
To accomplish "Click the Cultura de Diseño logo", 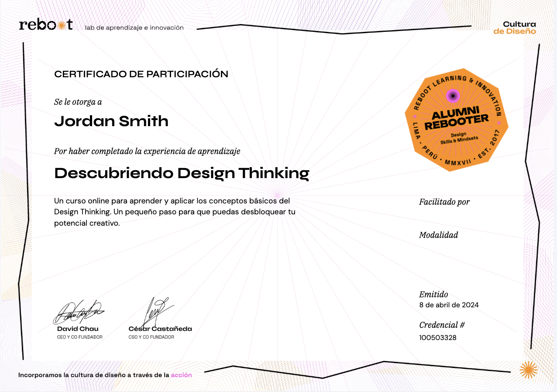I will coord(515,28).
